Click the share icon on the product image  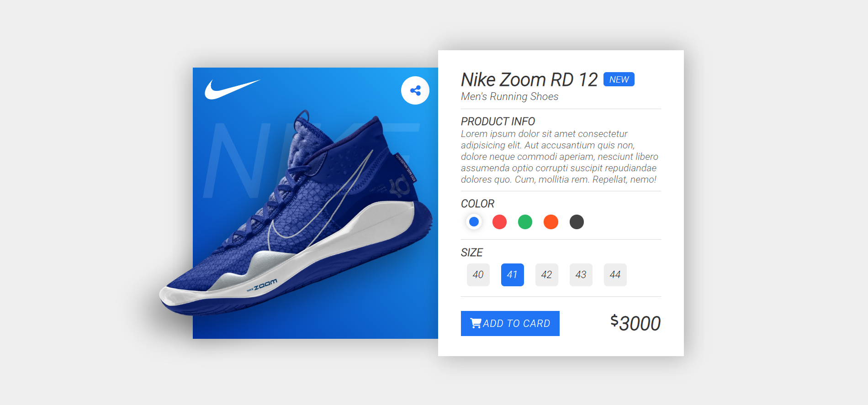(x=415, y=90)
